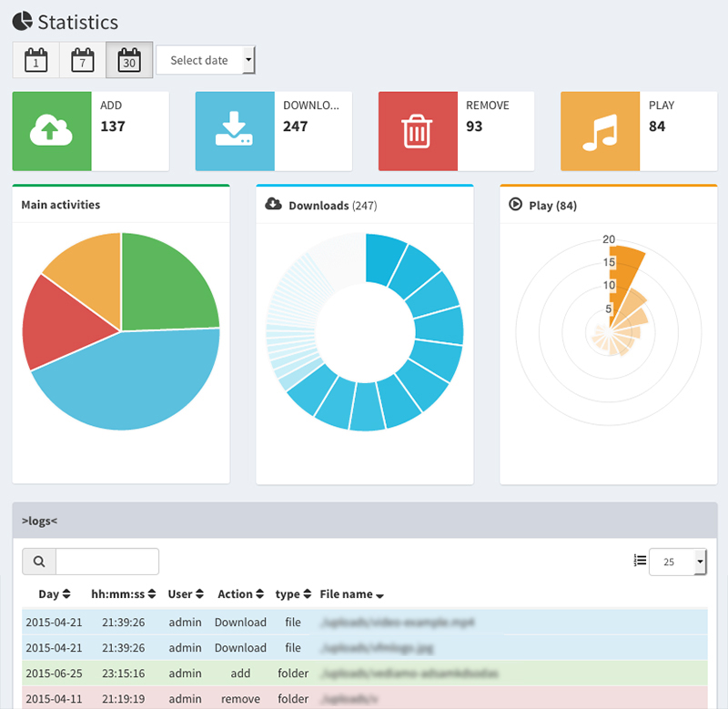Click the play circle icon beside Play title
The height and width of the screenshot is (709, 728).
516,205
